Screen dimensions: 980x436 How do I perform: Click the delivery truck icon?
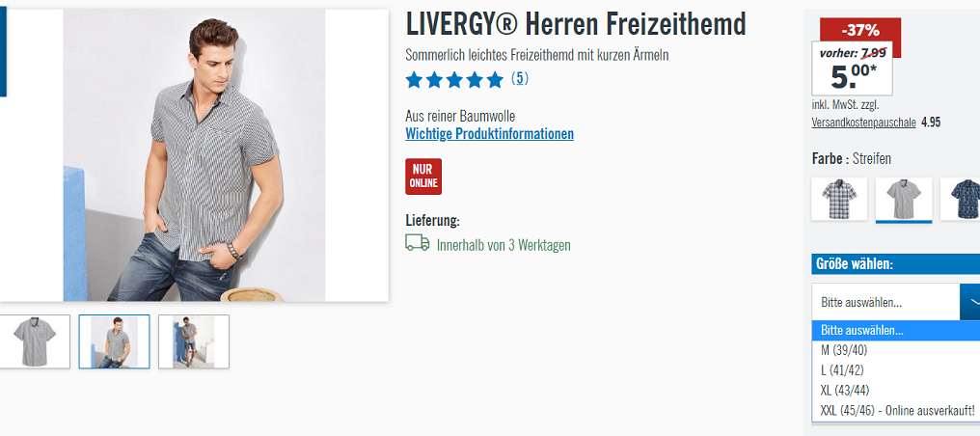[418, 243]
